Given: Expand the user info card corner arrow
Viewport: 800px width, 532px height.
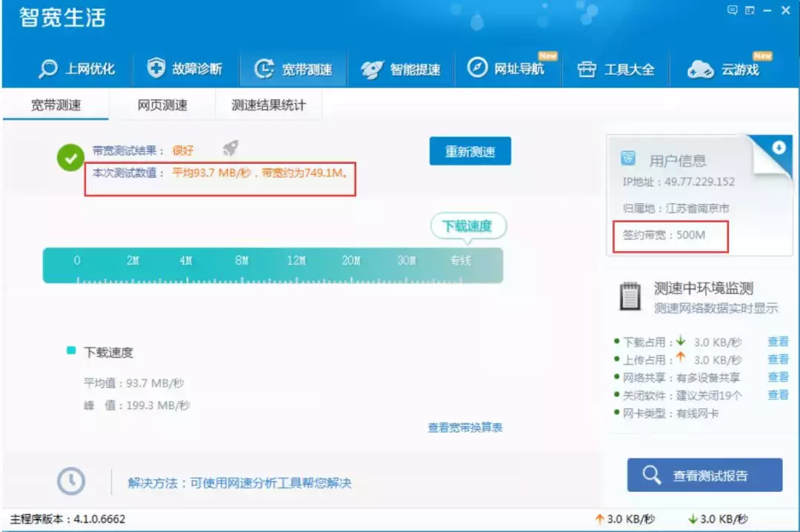Looking at the screenshot, I should pos(779,148).
